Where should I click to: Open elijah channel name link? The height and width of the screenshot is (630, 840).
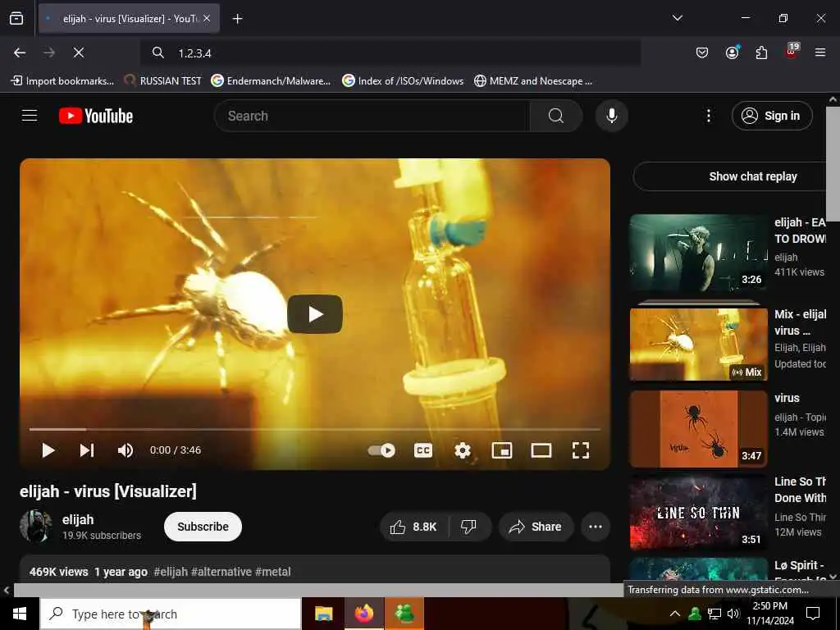[x=78, y=519]
